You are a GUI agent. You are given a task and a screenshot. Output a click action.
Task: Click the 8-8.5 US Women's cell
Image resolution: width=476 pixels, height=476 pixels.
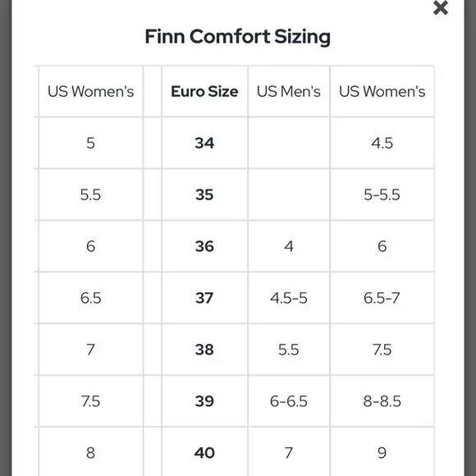click(x=382, y=401)
